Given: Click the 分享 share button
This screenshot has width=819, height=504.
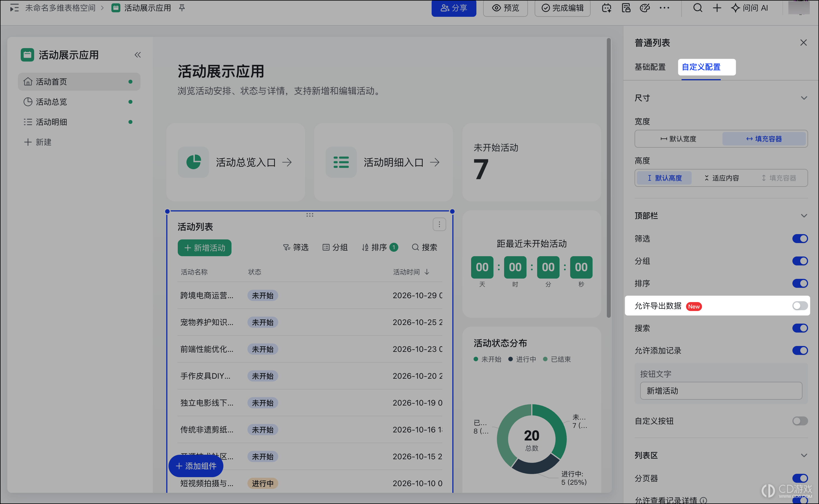Looking at the screenshot, I should coord(454,8).
